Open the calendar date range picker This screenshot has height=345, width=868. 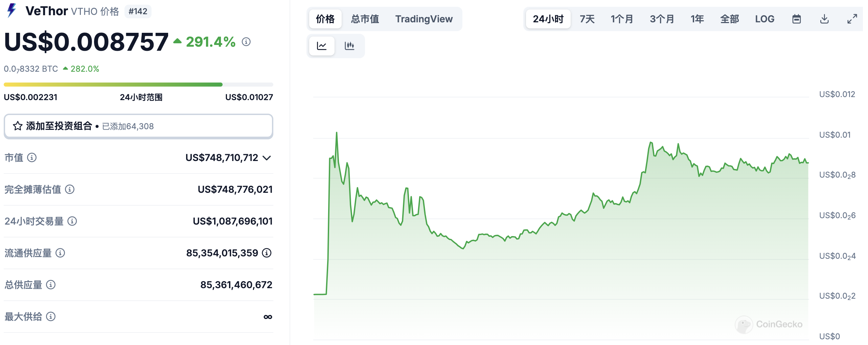pyautogui.click(x=797, y=19)
